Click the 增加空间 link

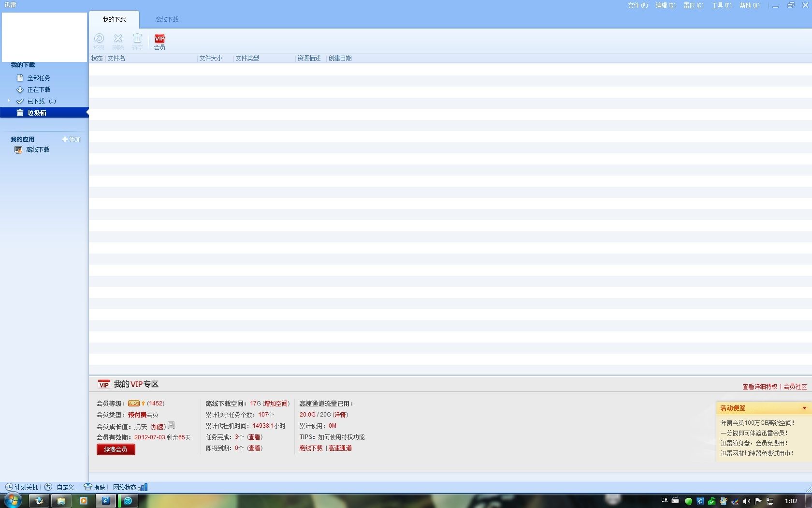point(276,403)
